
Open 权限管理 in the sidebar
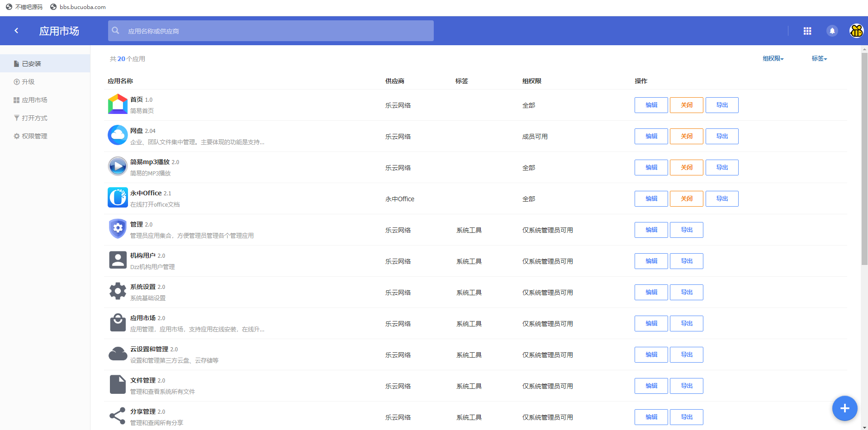(x=34, y=136)
